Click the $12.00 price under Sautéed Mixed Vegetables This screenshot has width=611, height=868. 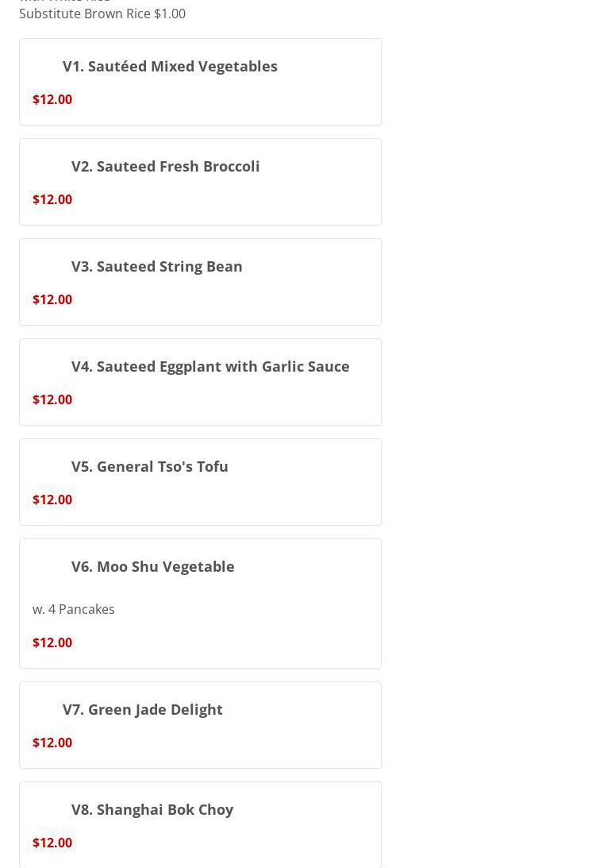[52, 99]
